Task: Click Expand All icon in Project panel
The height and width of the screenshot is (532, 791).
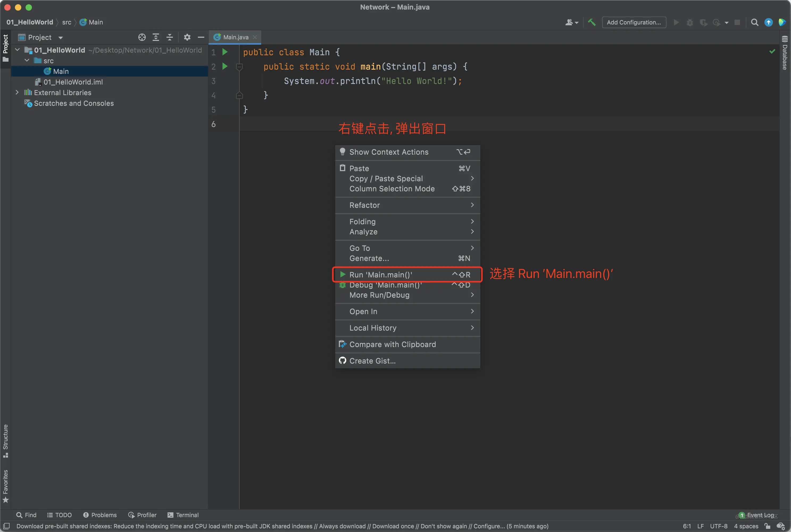Action: coord(156,37)
